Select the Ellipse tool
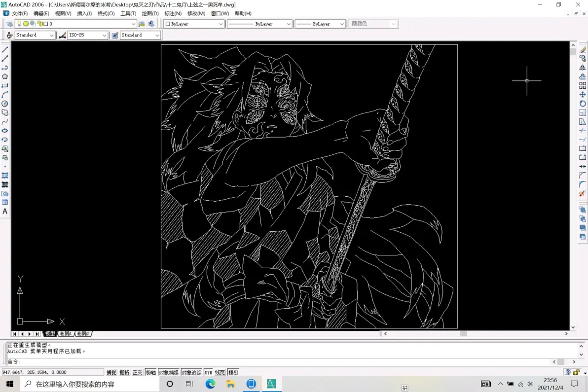588x392 pixels. pos(5,131)
